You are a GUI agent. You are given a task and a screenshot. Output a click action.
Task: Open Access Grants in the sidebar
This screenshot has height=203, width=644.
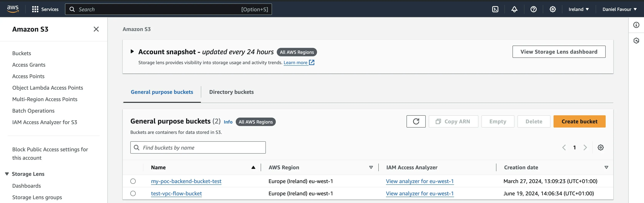(x=29, y=65)
